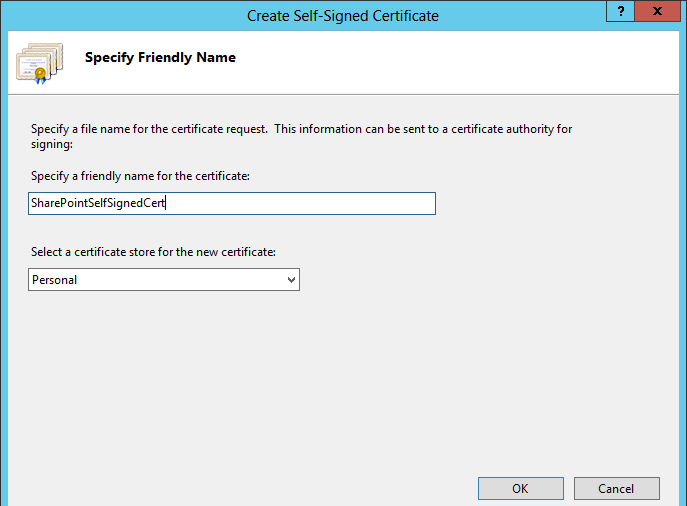Click the help question mark button
The image size is (687, 506).
[620, 11]
